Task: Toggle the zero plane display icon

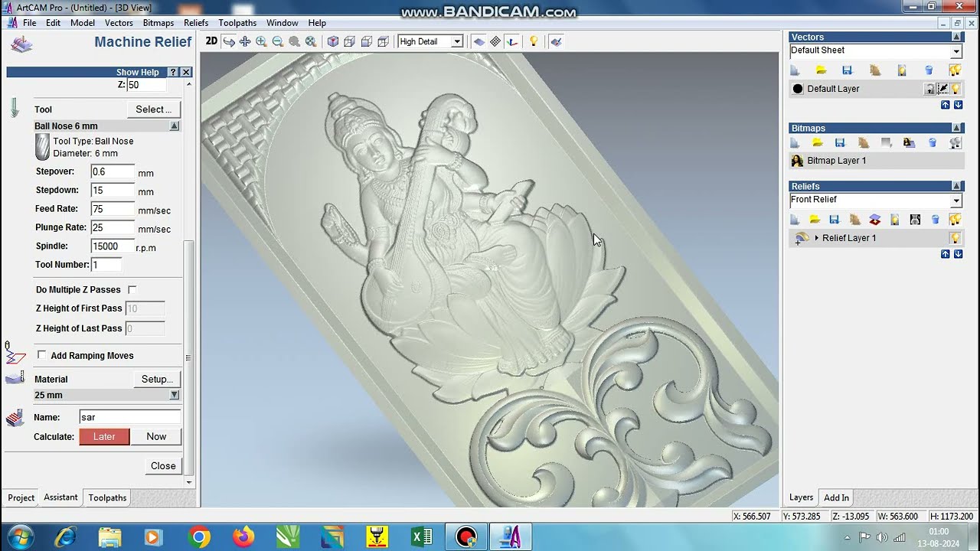Action: pos(479,42)
